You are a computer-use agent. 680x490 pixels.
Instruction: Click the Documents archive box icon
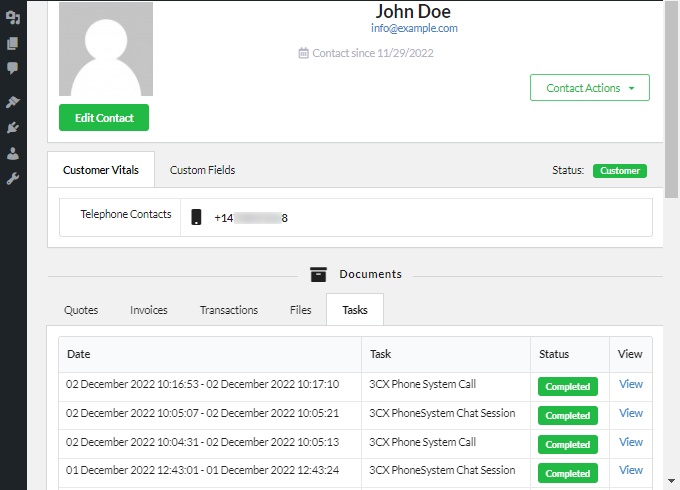tap(318, 274)
